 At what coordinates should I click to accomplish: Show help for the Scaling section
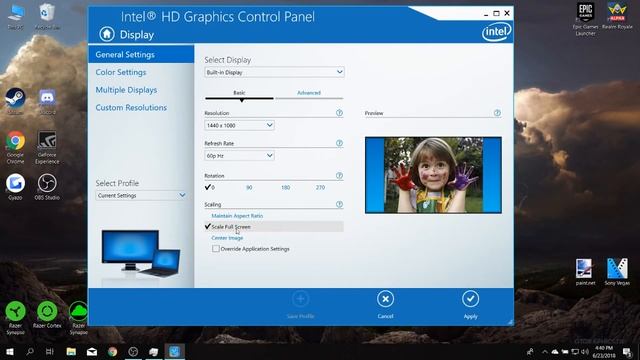(339, 204)
